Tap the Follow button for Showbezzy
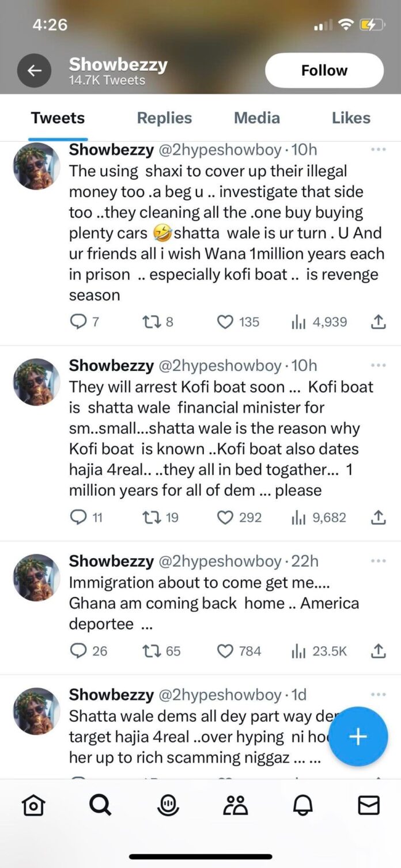 coord(324,70)
